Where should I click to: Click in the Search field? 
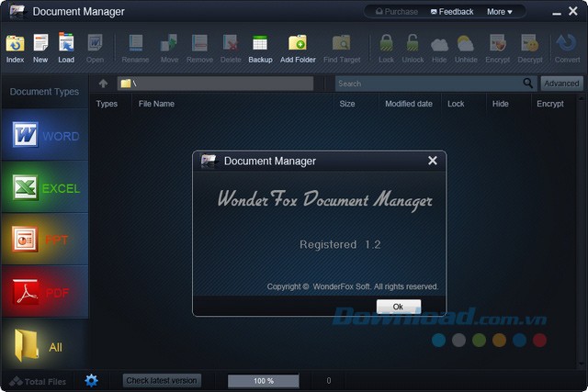coord(429,84)
